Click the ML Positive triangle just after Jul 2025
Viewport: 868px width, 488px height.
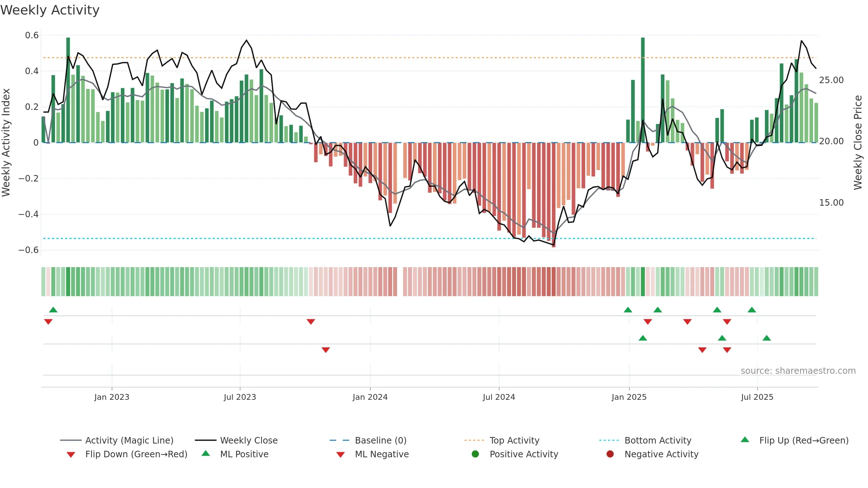pos(767,338)
